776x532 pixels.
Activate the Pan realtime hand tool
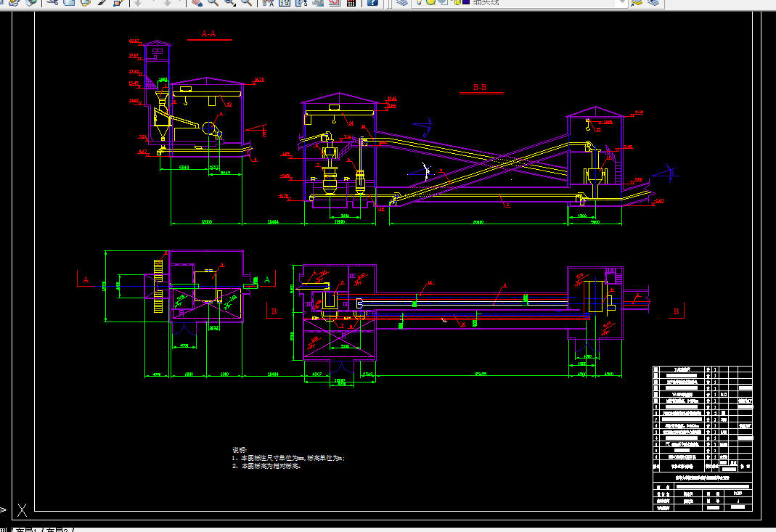pos(197,2)
